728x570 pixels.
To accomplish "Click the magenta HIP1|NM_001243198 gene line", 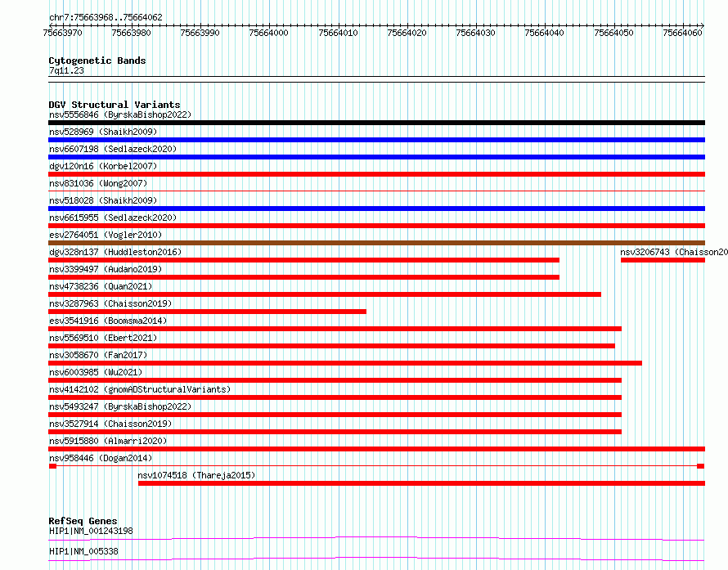I will (376, 538).
